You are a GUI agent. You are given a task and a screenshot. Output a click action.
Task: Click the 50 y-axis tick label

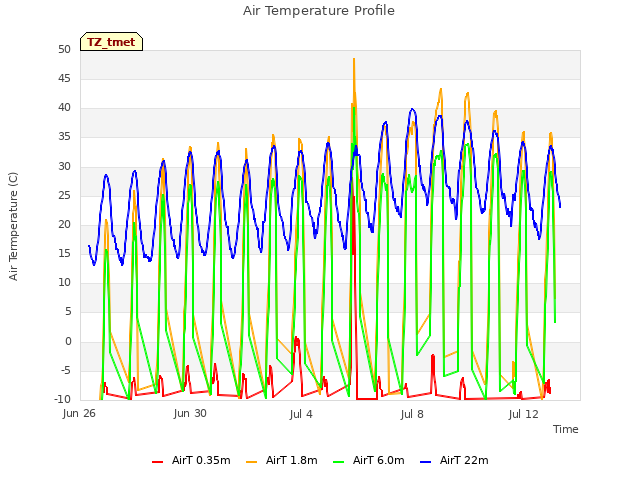pos(64,49)
